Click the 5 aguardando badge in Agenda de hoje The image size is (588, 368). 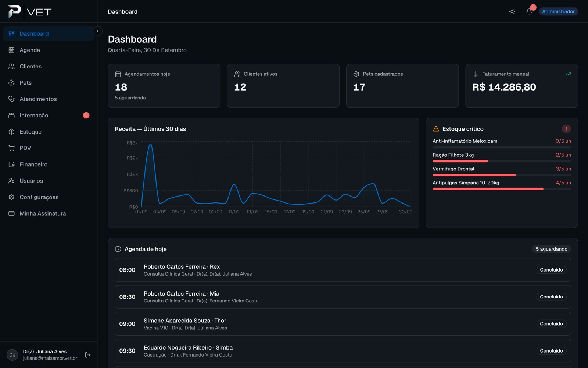551,249
